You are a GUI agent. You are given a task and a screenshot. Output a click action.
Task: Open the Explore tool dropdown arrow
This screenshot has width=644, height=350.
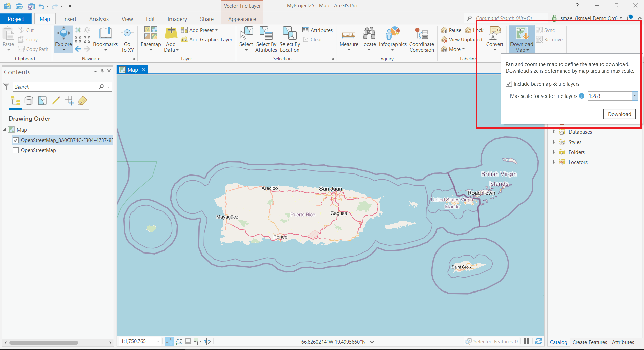[x=64, y=50]
